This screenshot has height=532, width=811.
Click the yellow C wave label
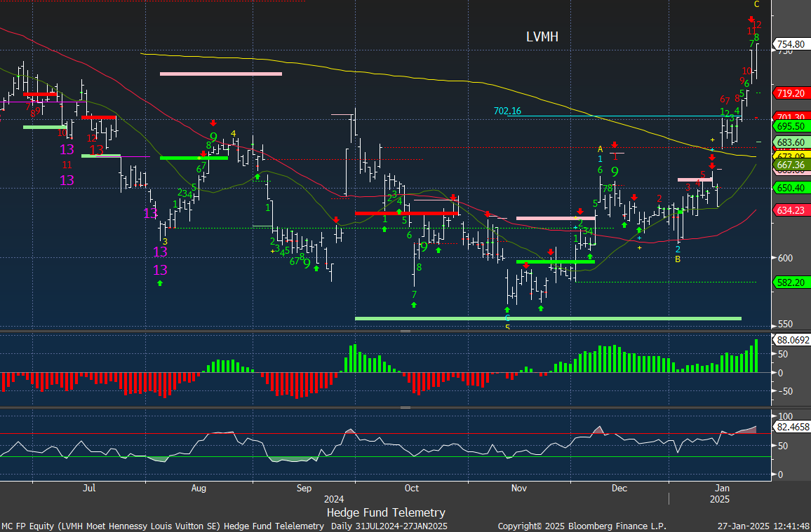coord(757,5)
